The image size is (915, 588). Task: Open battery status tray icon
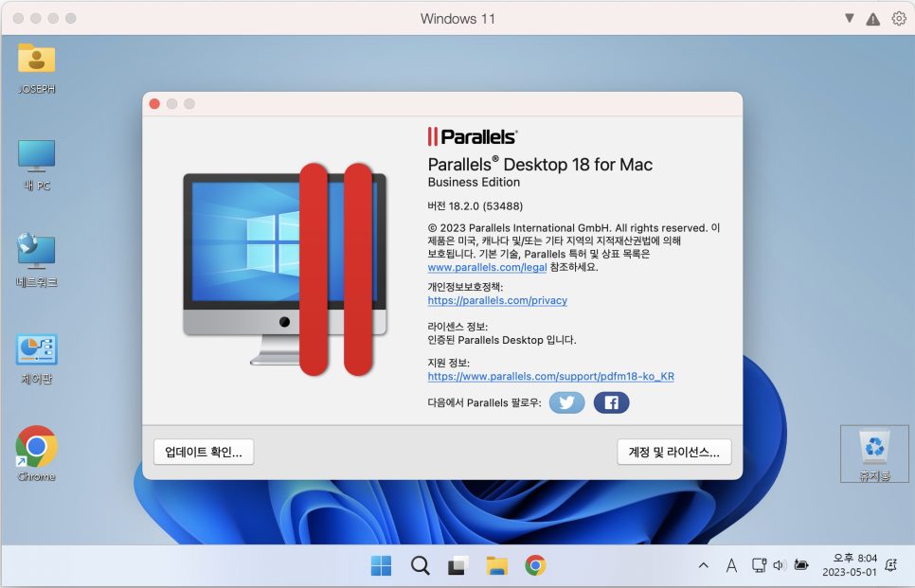coord(801,565)
